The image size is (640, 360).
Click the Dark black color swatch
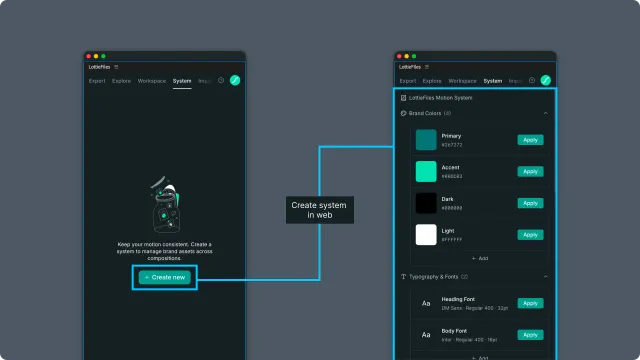(426, 203)
